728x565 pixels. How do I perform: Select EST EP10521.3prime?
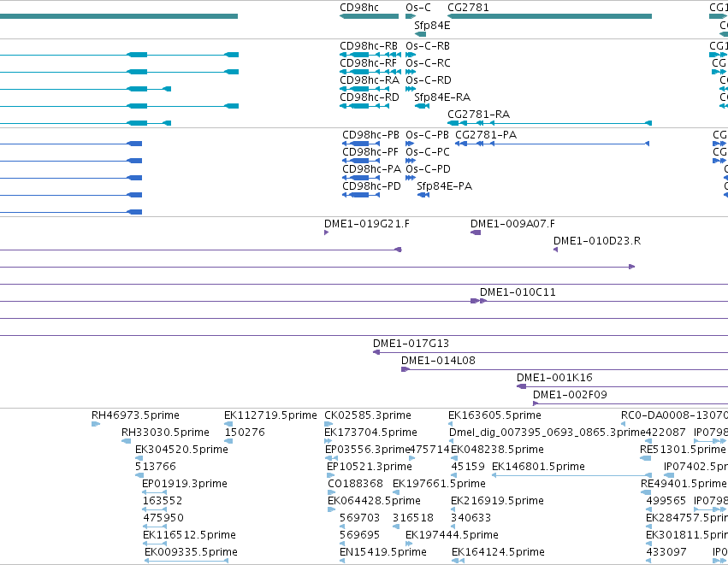tap(369, 467)
